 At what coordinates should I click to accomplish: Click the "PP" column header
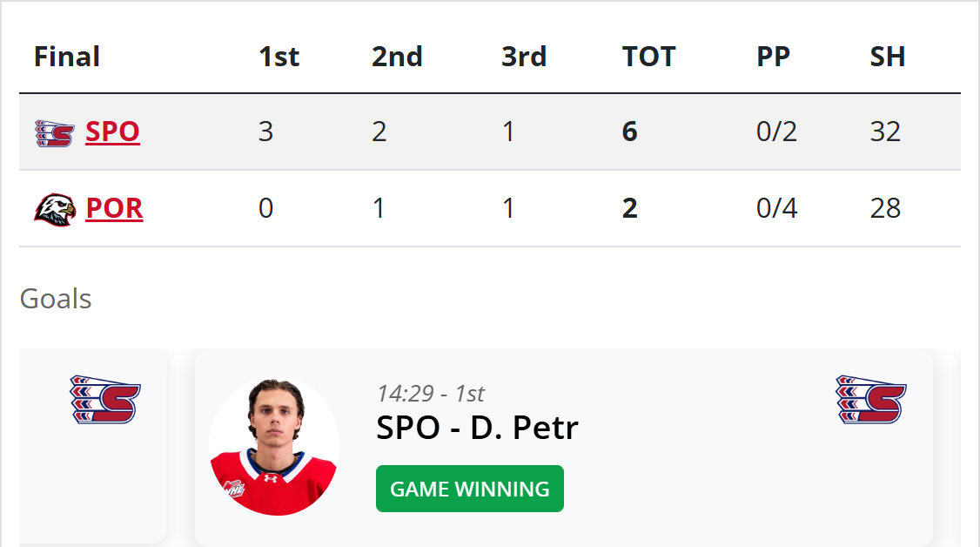(x=773, y=57)
